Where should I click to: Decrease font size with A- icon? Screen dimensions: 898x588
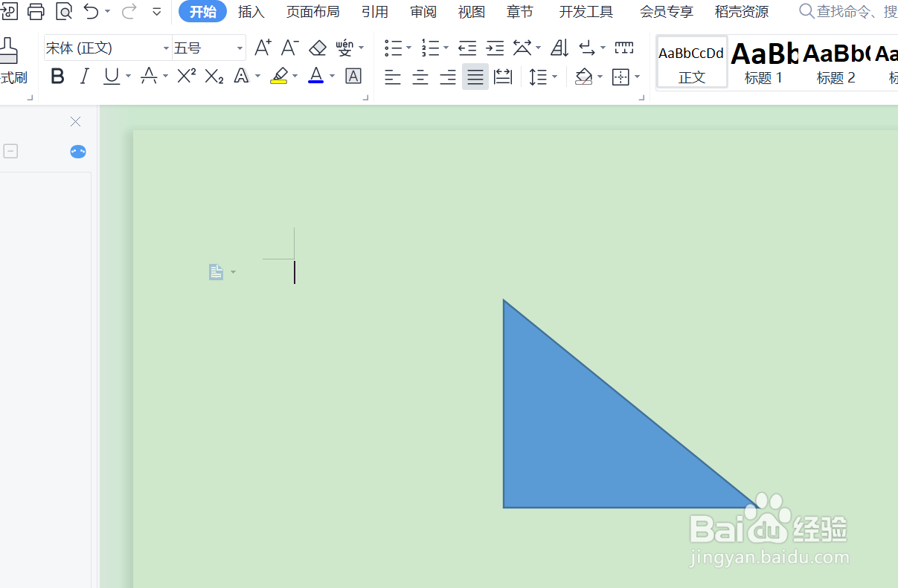[290, 48]
